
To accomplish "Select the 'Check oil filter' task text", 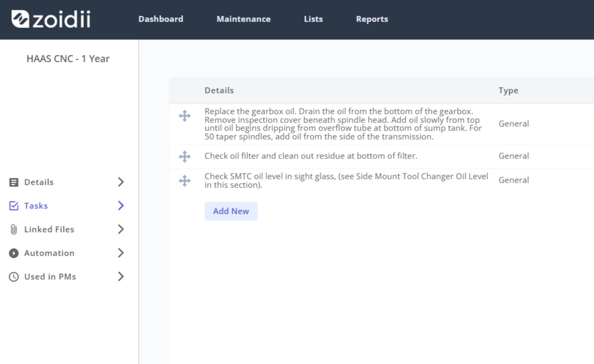I will (311, 156).
